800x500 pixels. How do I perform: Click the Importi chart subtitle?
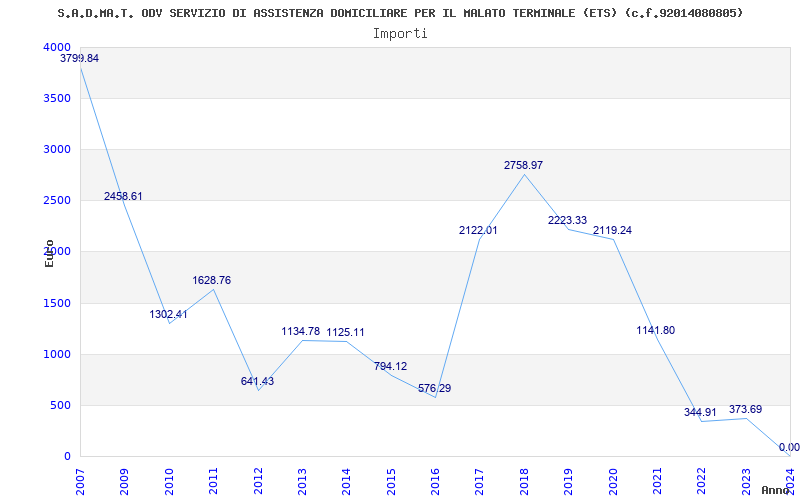click(400, 33)
